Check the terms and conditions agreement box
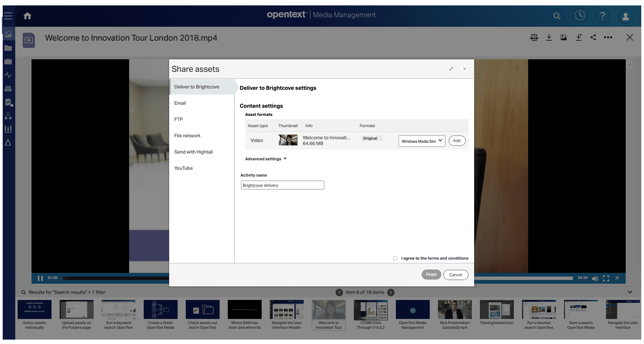 (395, 258)
